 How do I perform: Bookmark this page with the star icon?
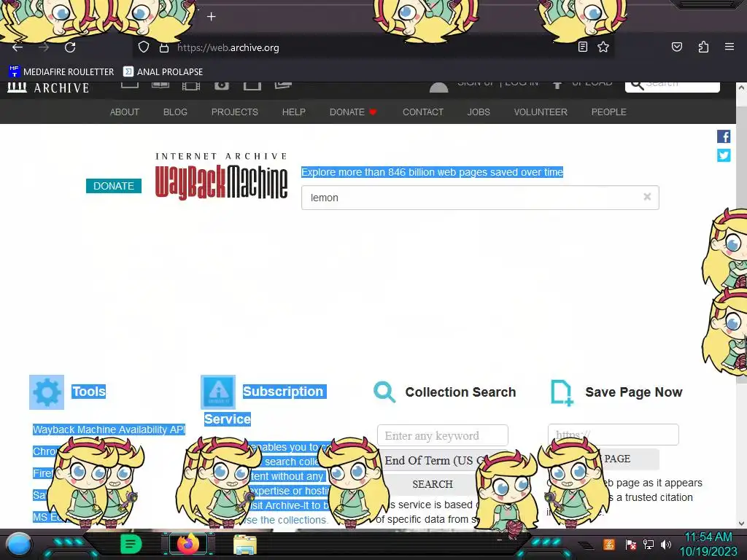(603, 47)
